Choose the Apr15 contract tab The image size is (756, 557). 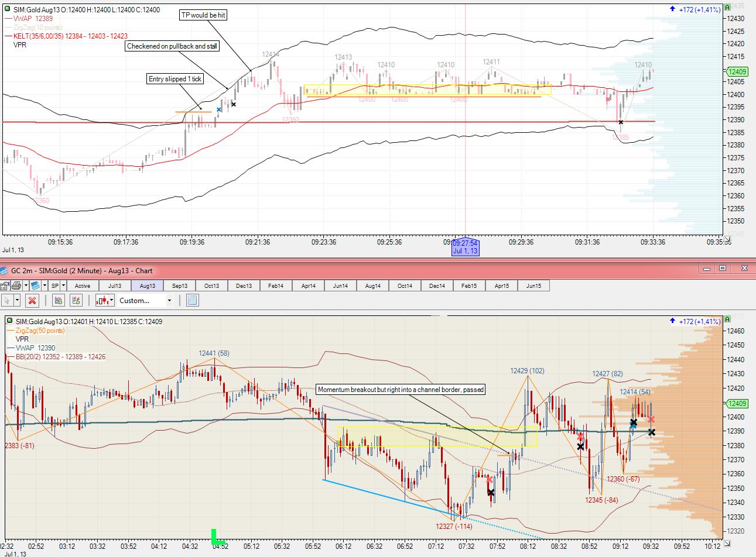501,286
